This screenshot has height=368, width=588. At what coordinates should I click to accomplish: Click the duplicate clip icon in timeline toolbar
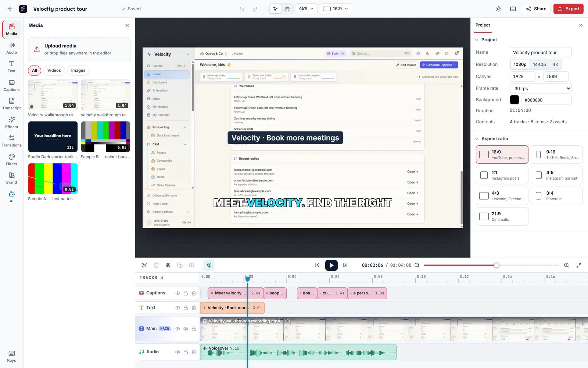[x=180, y=265]
